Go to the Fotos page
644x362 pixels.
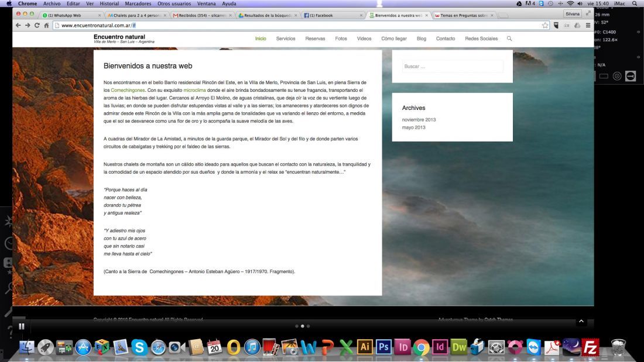point(341,39)
